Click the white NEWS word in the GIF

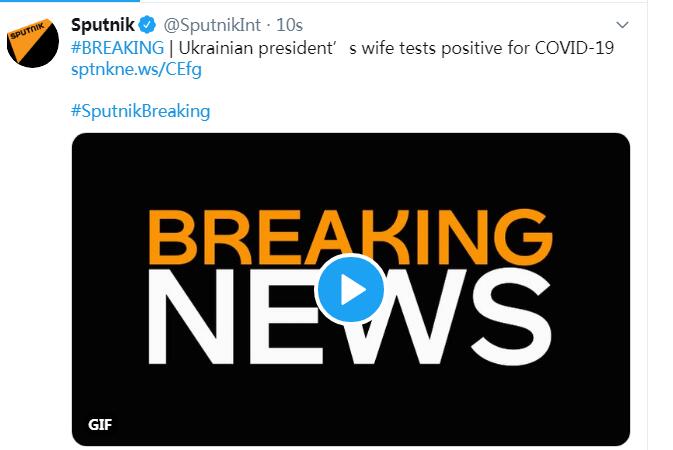point(350,317)
